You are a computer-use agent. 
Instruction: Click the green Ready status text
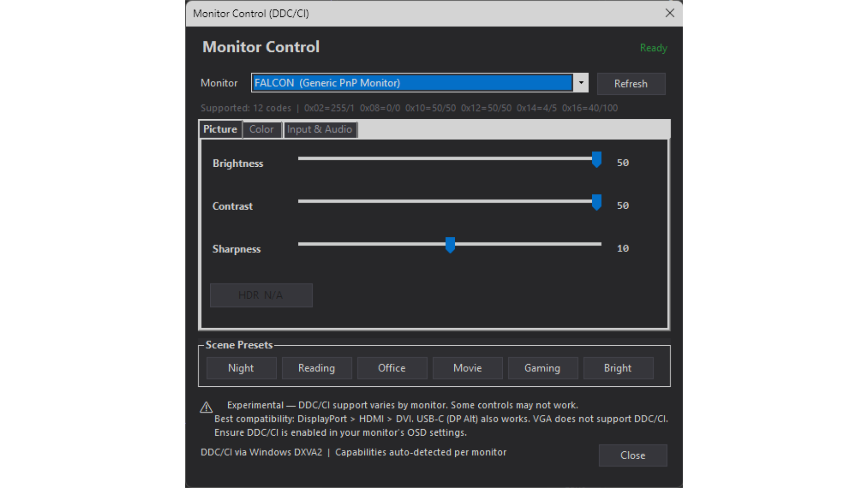[653, 48]
